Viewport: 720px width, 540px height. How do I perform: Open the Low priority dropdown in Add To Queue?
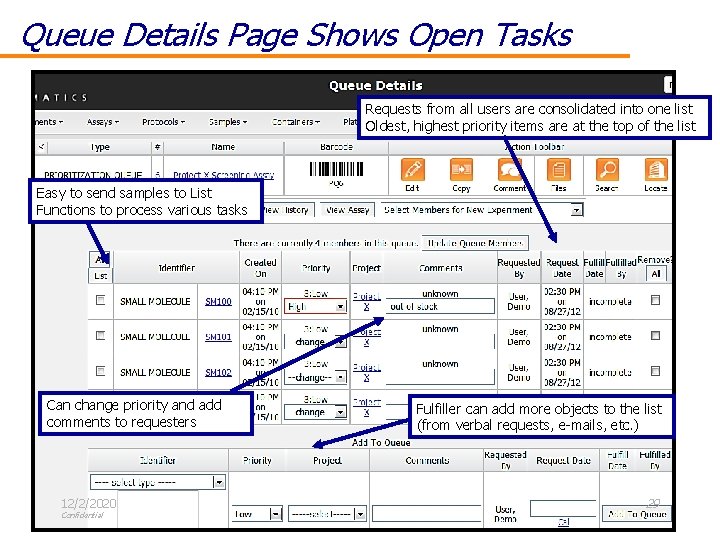[257, 514]
